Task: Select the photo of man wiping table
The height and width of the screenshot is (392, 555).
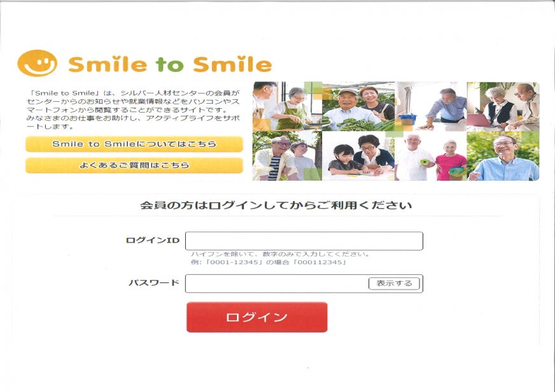Action: (431, 106)
